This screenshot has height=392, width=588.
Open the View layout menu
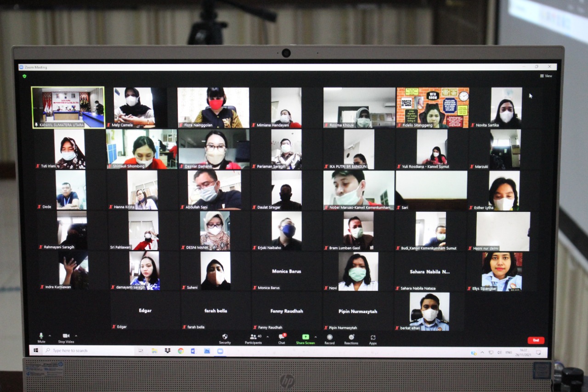546,76
